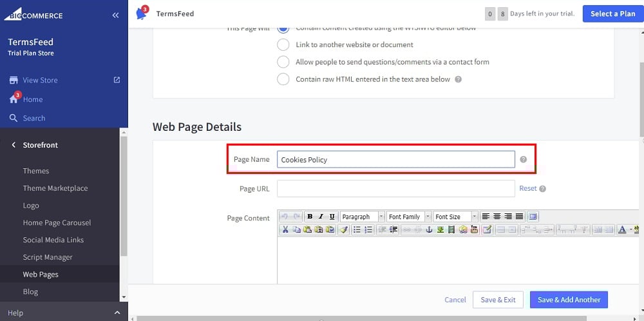Click Reset link for Page URL
This screenshot has width=644, height=321.
pos(528,188)
